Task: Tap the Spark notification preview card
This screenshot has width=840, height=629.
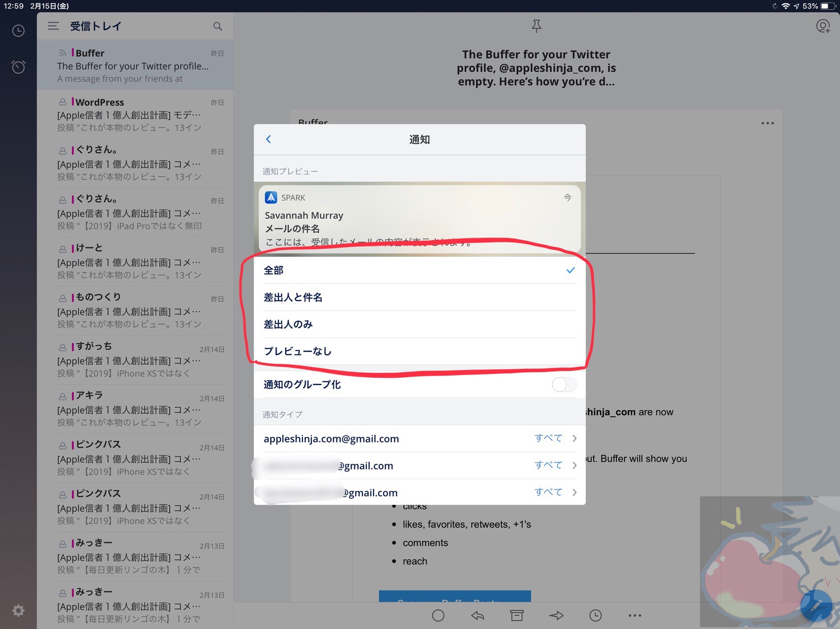Action: (419, 219)
